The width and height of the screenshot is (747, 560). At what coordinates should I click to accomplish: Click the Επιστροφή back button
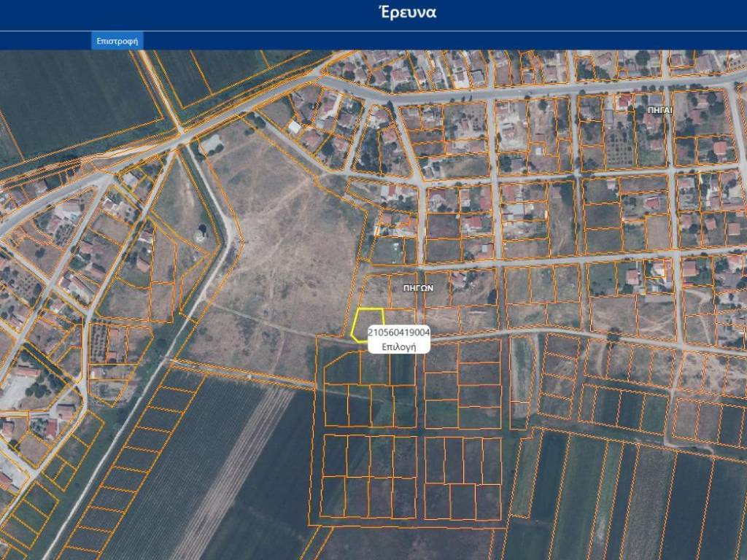click(x=117, y=40)
